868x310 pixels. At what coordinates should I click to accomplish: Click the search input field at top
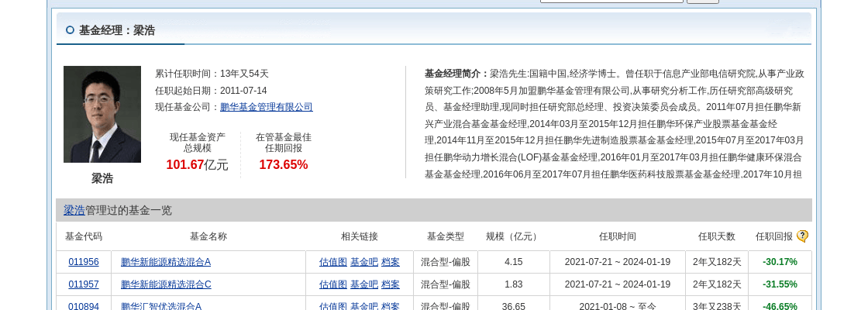(x=611, y=1)
